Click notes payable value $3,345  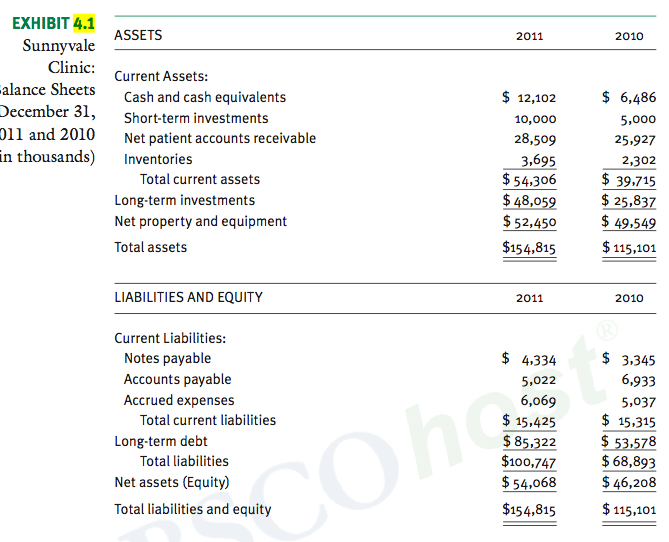(629, 359)
